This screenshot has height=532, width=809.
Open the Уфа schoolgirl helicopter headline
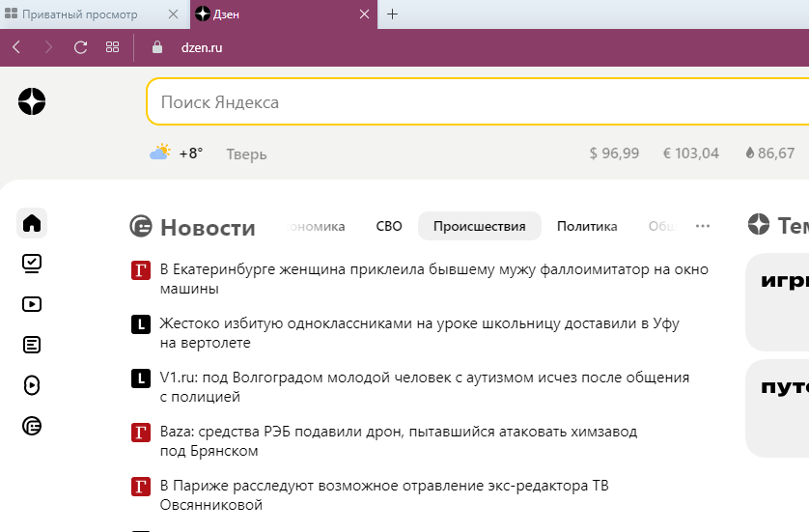[419, 333]
